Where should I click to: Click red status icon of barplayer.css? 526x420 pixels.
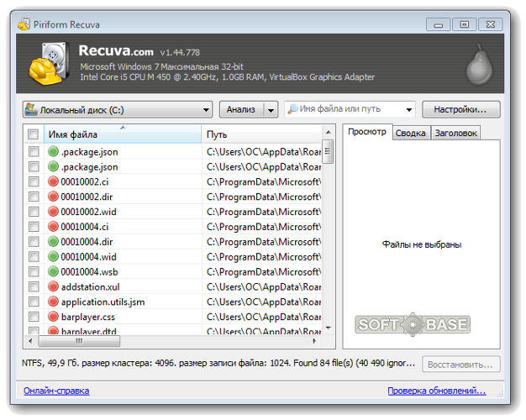(53, 317)
